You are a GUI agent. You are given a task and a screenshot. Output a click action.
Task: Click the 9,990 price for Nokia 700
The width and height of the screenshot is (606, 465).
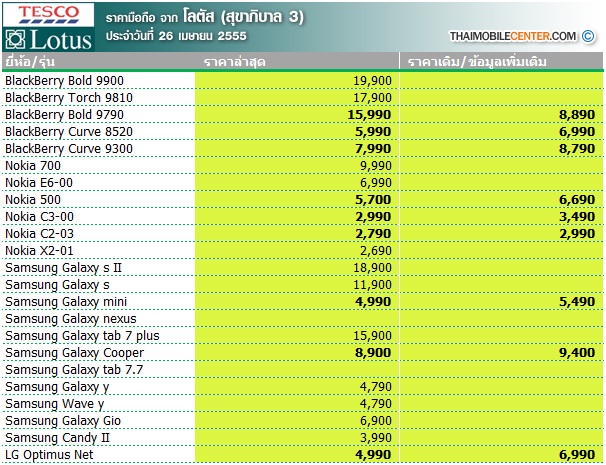coord(376,166)
